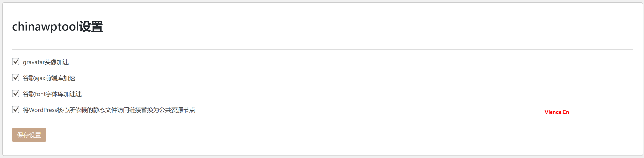The height and width of the screenshot is (158, 644).
Task: Click the word gravatar in first option
Action: tap(34, 62)
